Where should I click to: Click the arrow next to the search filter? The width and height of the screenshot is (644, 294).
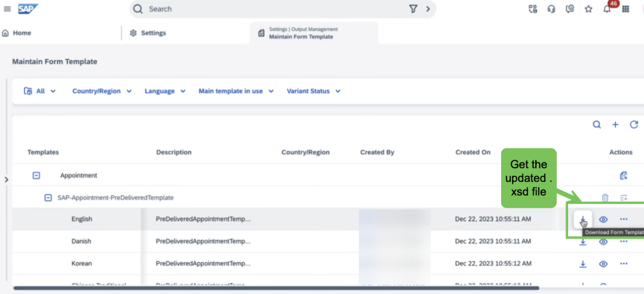click(428, 9)
